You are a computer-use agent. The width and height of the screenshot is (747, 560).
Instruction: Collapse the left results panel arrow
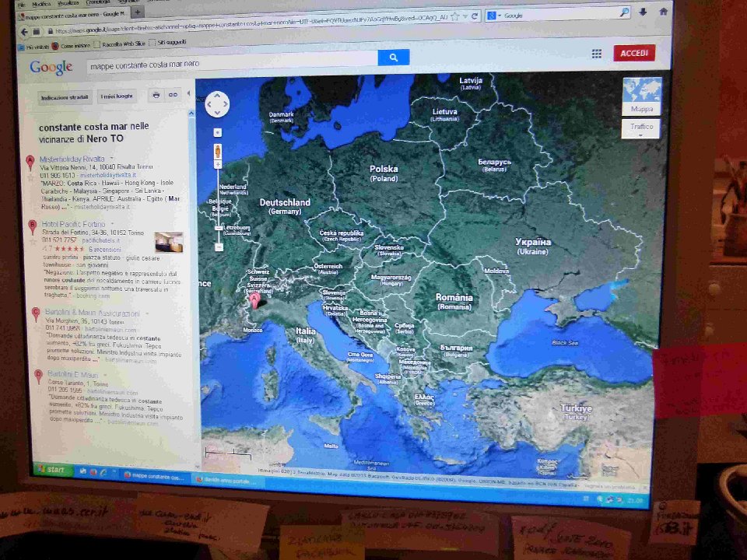point(188,94)
